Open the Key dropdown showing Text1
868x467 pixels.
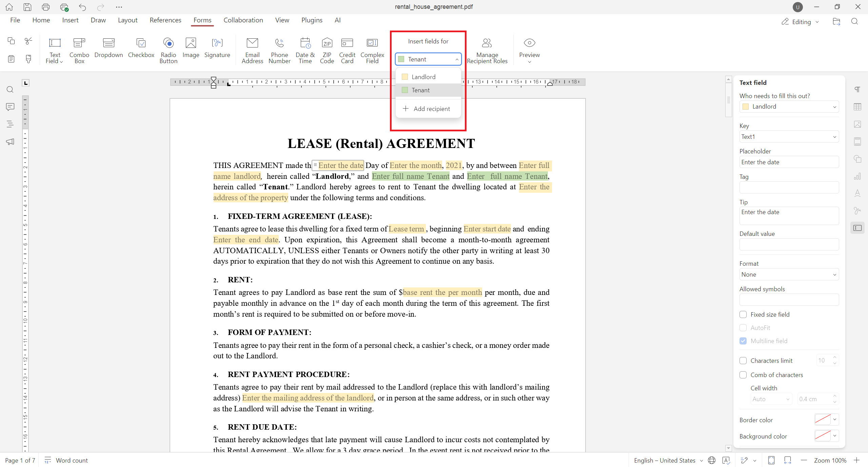click(789, 136)
